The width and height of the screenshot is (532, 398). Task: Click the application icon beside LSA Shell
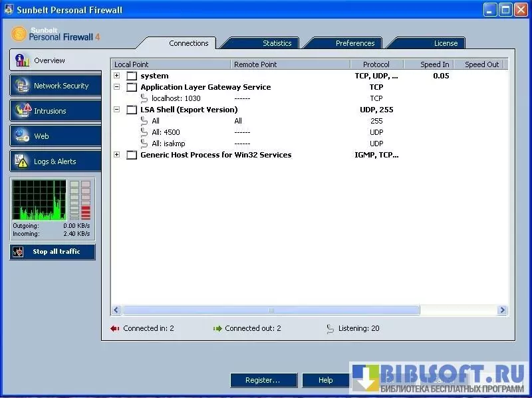[x=132, y=110]
